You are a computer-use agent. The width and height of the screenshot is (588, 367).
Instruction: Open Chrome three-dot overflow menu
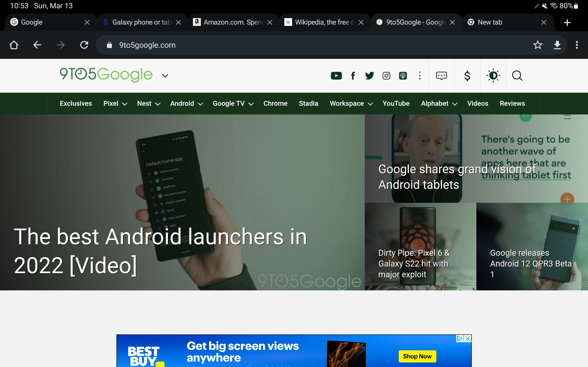(x=577, y=45)
